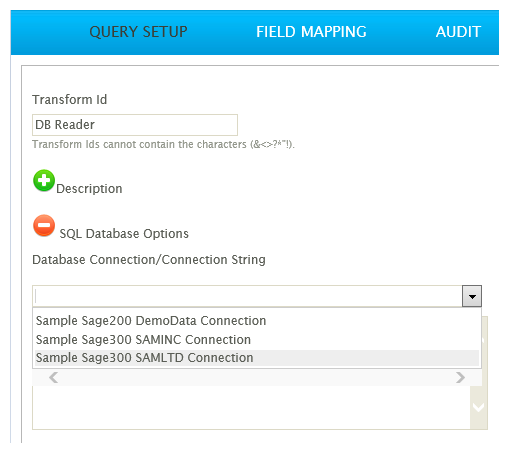509x453 pixels.
Task: Click the Database Connection/Connection String label
Action: pyautogui.click(x=149, y=260)
